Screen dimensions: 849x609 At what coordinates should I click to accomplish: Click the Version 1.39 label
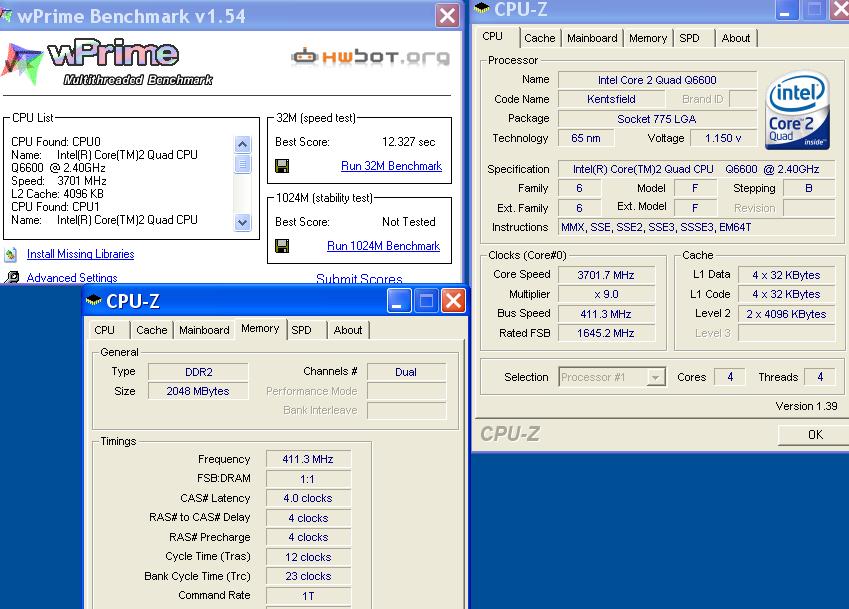click(806, 406)
